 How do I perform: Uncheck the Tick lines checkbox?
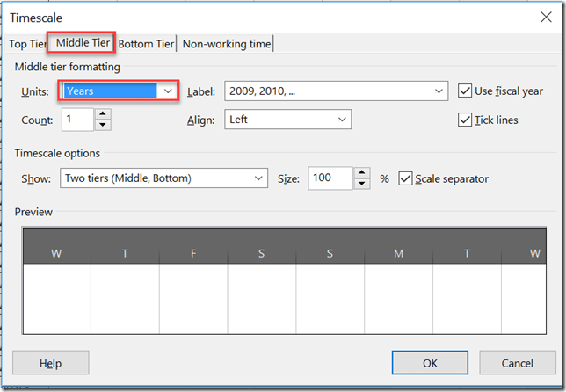pyautogui.click(x=466, y=120)
